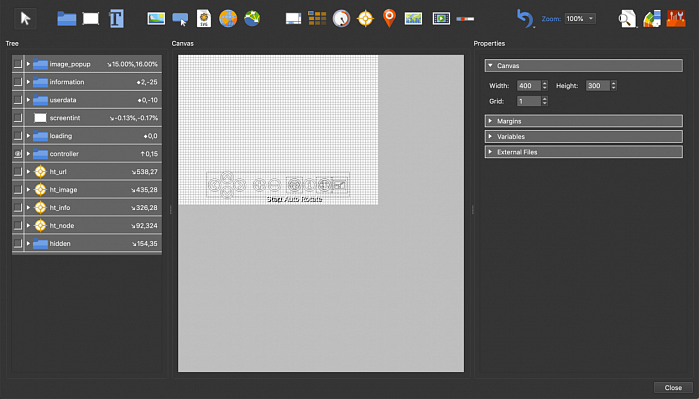Insert a hotspot template target icon
The height and width of the screenshot is (399, 699).
point(365,19)
